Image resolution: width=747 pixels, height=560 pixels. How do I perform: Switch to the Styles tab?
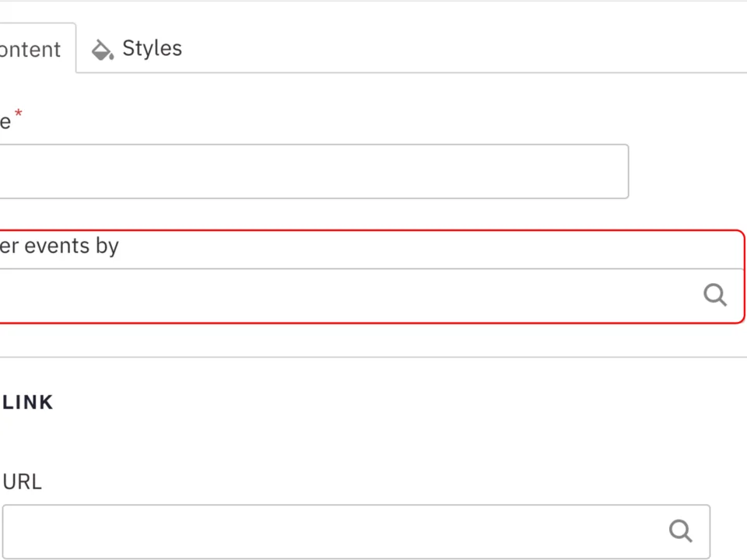151,48
